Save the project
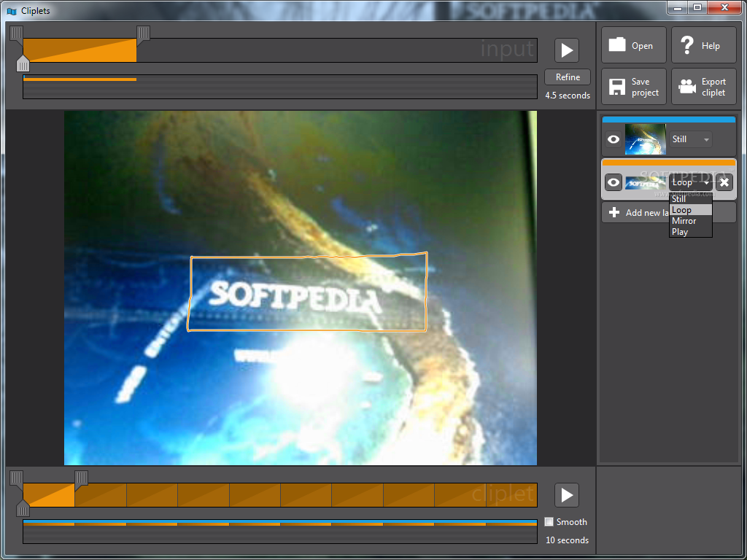This screenshot has width=747, height=560. (x=634, y=87)
